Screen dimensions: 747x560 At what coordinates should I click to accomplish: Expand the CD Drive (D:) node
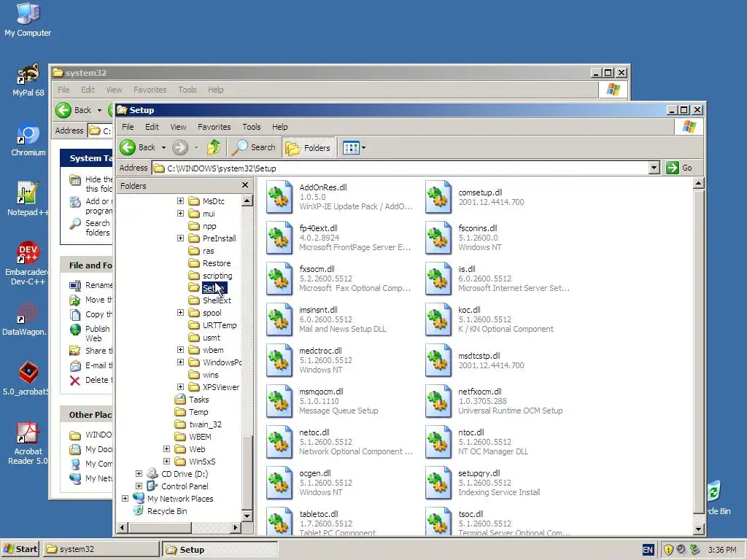(x=139, y=474)
